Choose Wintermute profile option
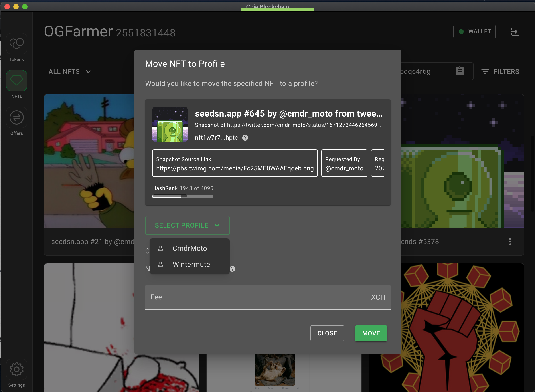Viewport: 535px width, 392px height. click(x=191, y=264)
